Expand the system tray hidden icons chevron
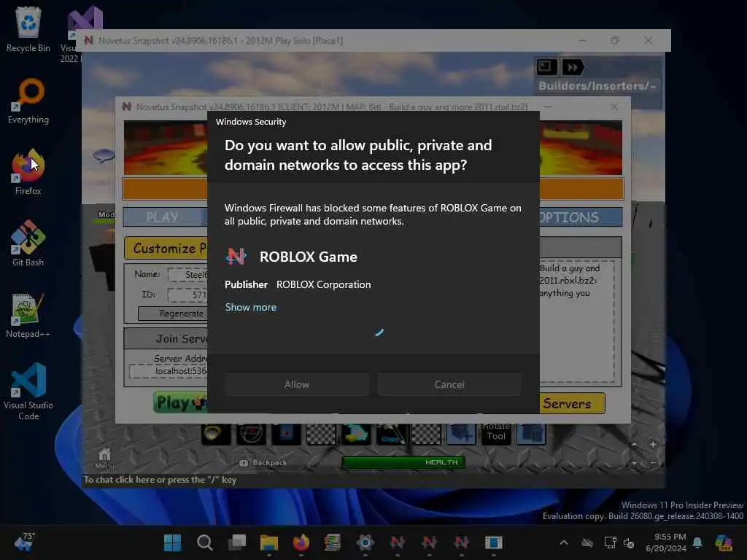This screenshot has height=560, width=747. point(564,542)
